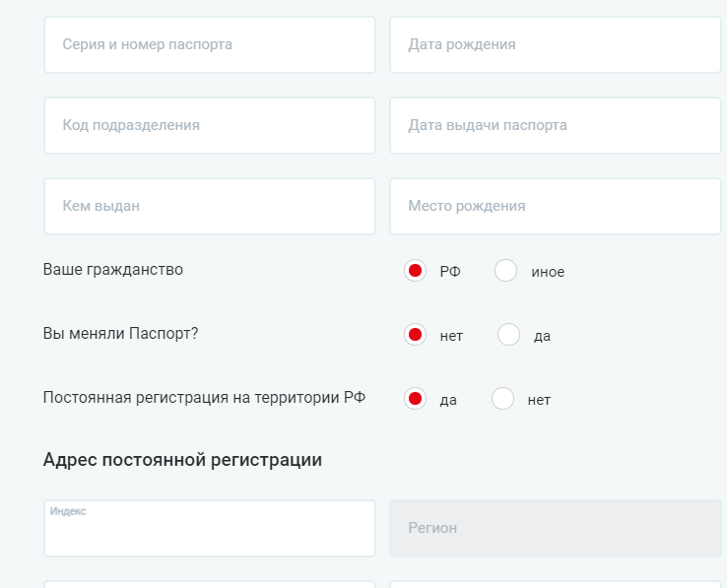Choose 'нет' for permanent registration in РФ

coord(502,398)
